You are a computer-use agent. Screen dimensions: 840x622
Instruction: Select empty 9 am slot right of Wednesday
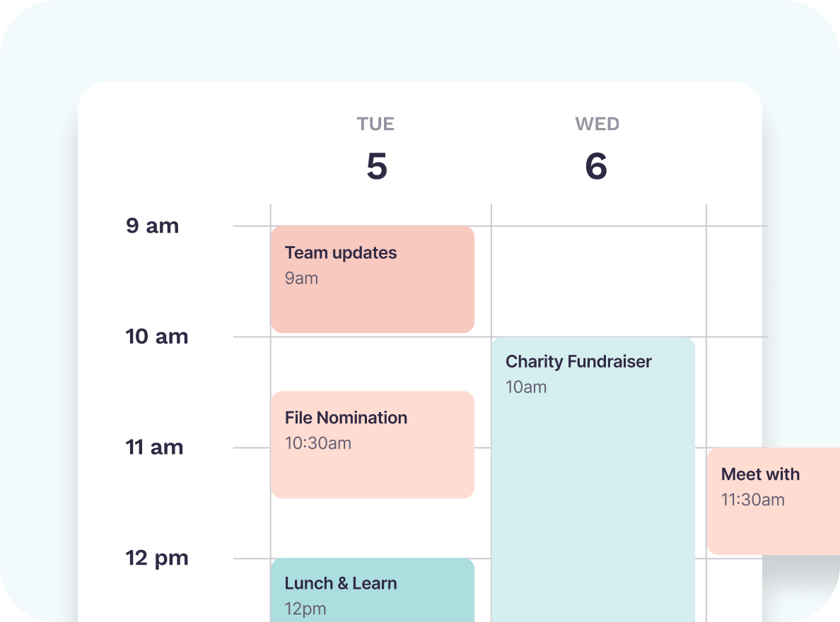coord(735,281)
